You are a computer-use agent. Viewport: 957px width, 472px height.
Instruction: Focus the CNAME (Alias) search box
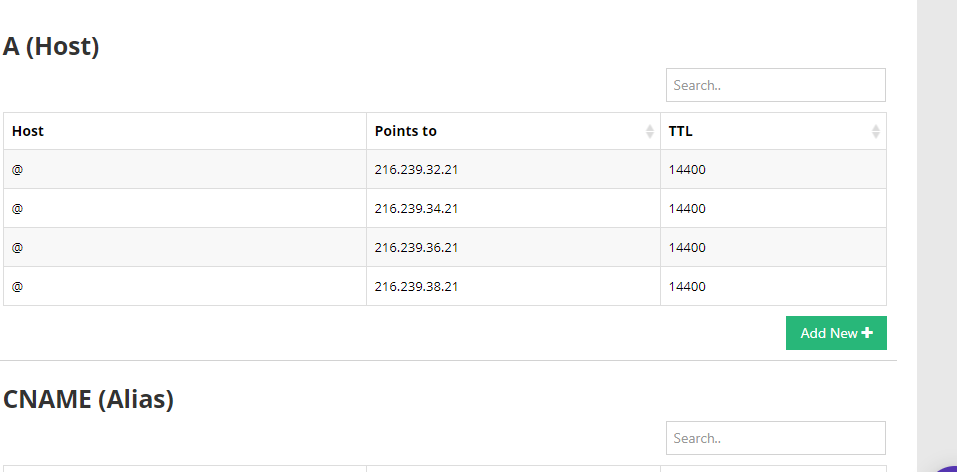775,438
